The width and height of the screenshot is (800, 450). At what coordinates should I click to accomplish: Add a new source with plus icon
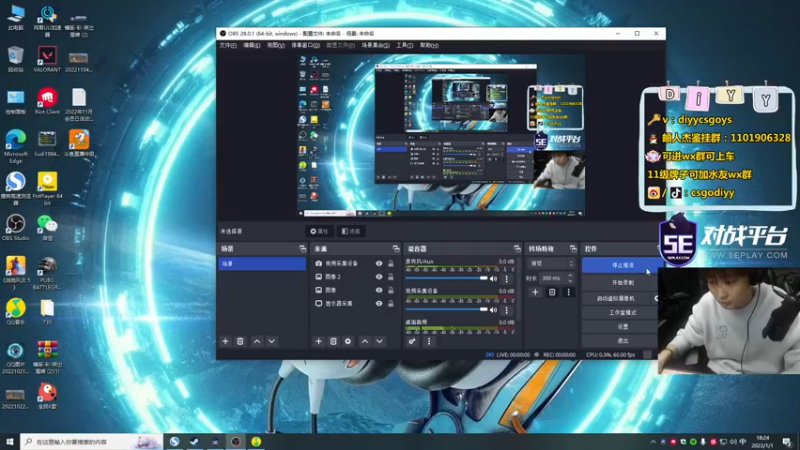coord(318,341)
